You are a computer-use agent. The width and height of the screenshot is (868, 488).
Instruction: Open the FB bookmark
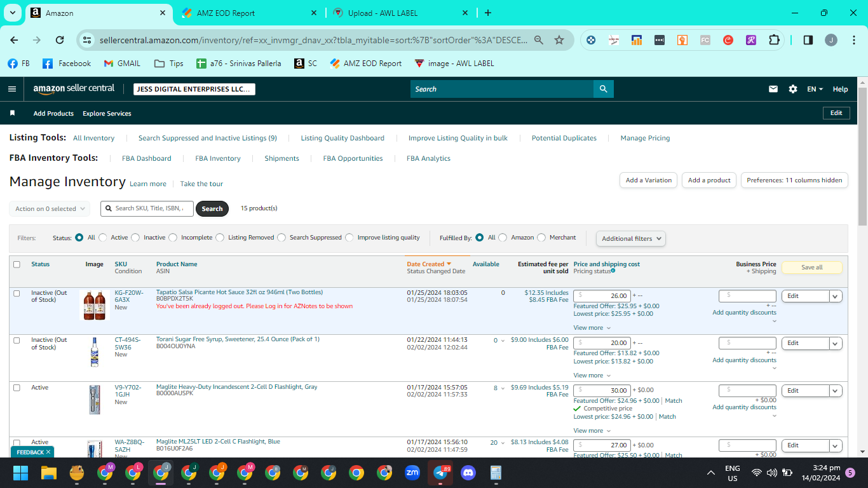coord(19,64)
